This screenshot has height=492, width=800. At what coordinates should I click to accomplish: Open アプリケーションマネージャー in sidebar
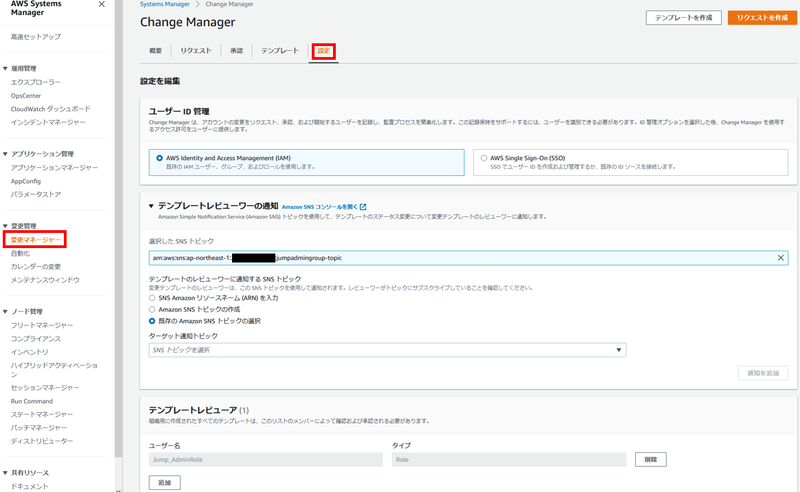click(x=54, y=167)
